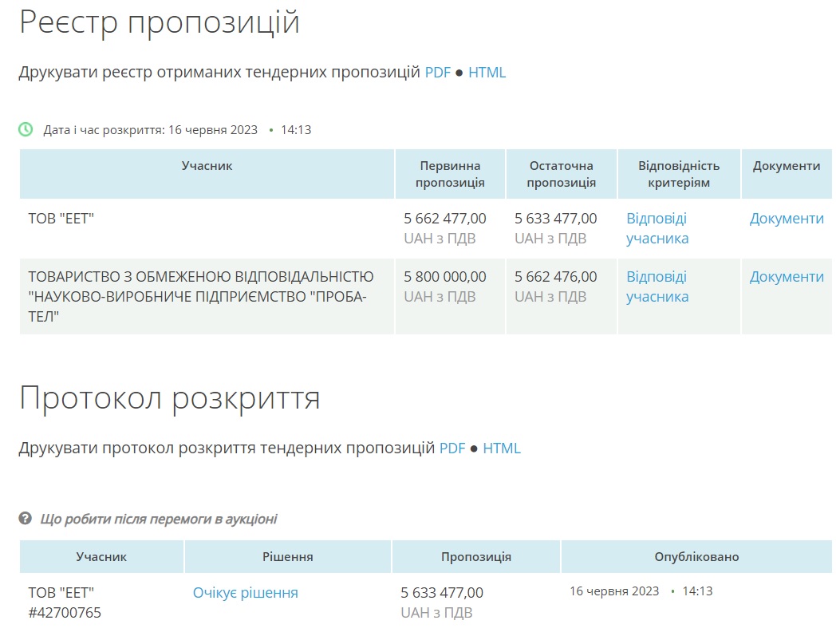Screen dimensions: 836x644
Task: Download the opening protocol as PDF
Action: pos(452,448)
